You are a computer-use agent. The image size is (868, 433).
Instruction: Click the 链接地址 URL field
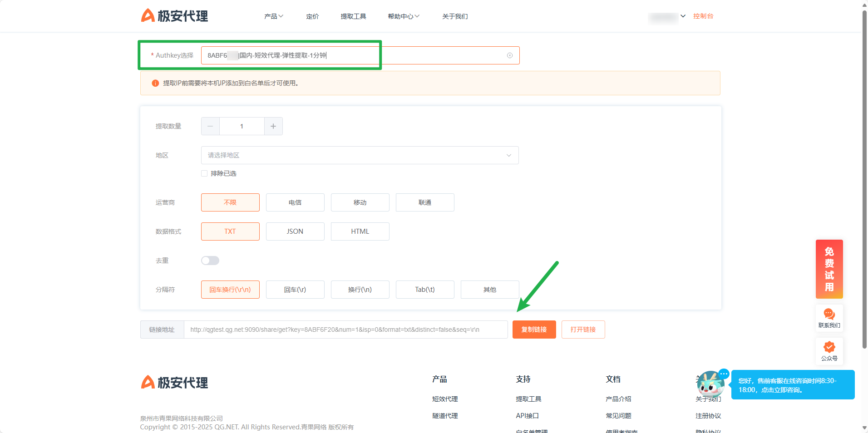point(345,330)
